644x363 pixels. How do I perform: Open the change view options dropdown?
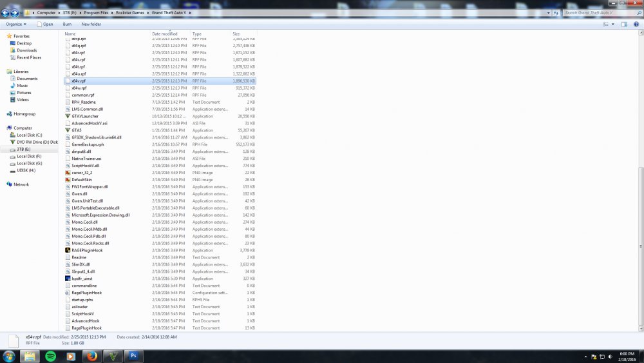point(613,25)
